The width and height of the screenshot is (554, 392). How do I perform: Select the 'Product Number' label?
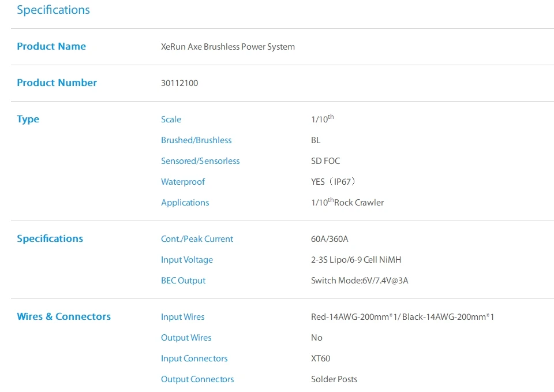click(x=57, y=83)
